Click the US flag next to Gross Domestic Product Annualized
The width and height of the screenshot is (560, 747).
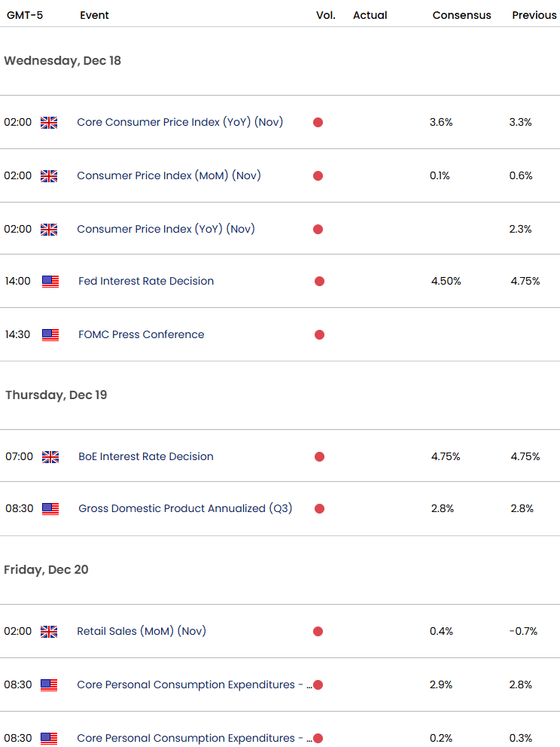(x=50, y=508)
